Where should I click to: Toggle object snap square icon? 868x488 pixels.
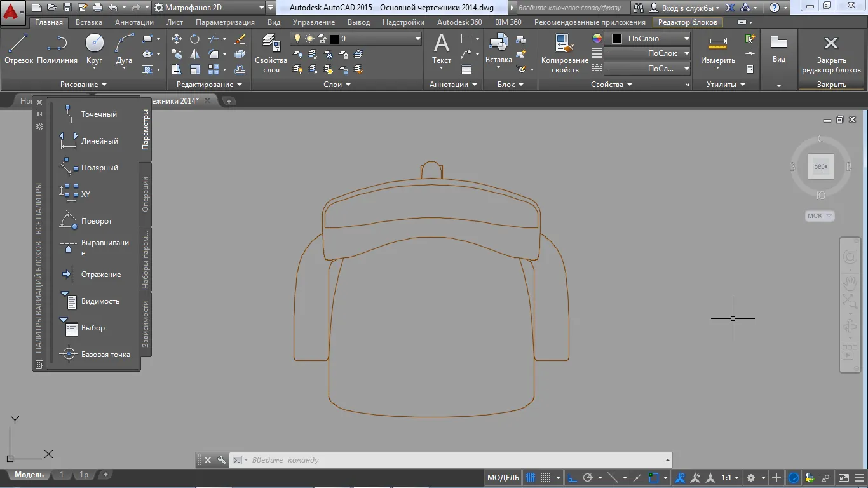(x=654, y=478)
